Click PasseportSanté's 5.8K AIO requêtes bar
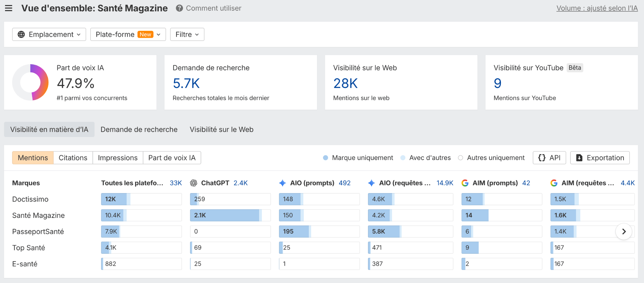Screen dimensions: 644x283 click(x=411, y=231)
